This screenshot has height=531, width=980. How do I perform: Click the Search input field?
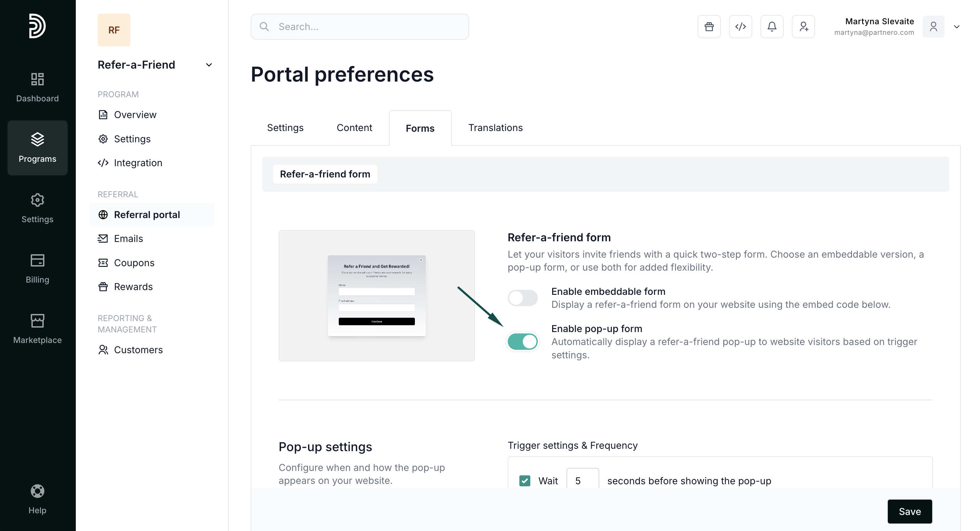tap(360, 27)
